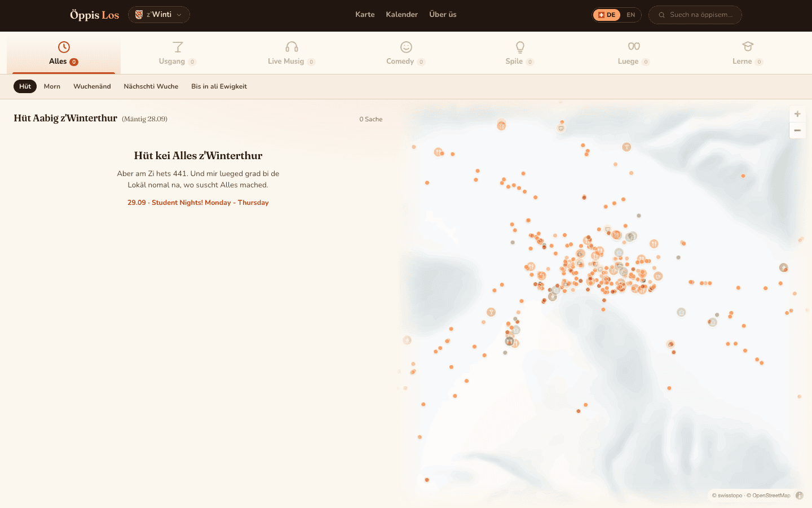Open the Student Nights Monday - Thursday link
The image size is (812, 508).
coord(198,203)
